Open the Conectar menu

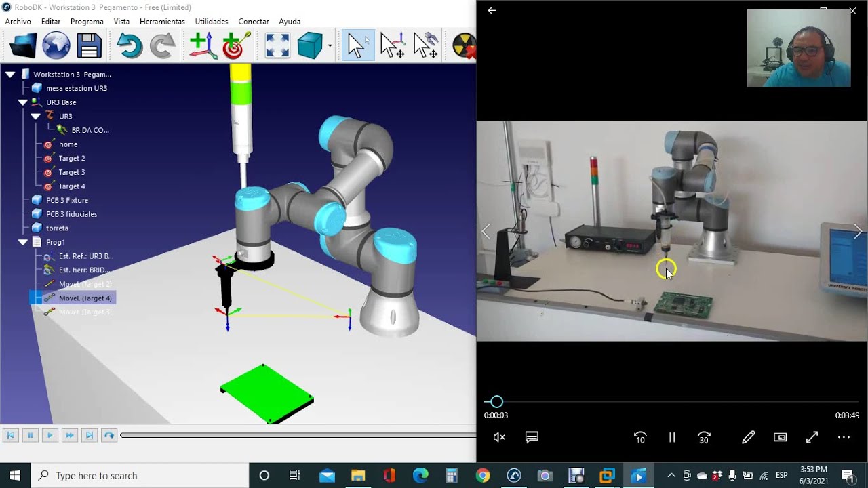click(254, 22)
